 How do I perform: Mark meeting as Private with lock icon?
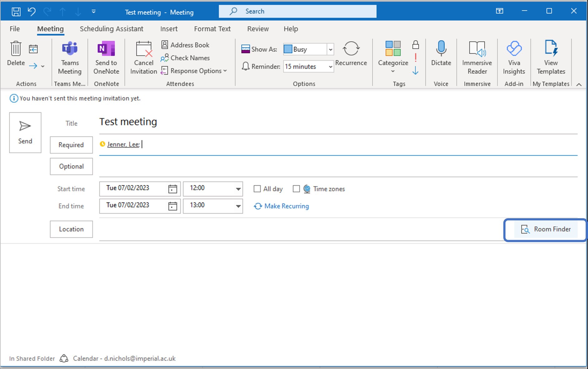coord(415,45)
